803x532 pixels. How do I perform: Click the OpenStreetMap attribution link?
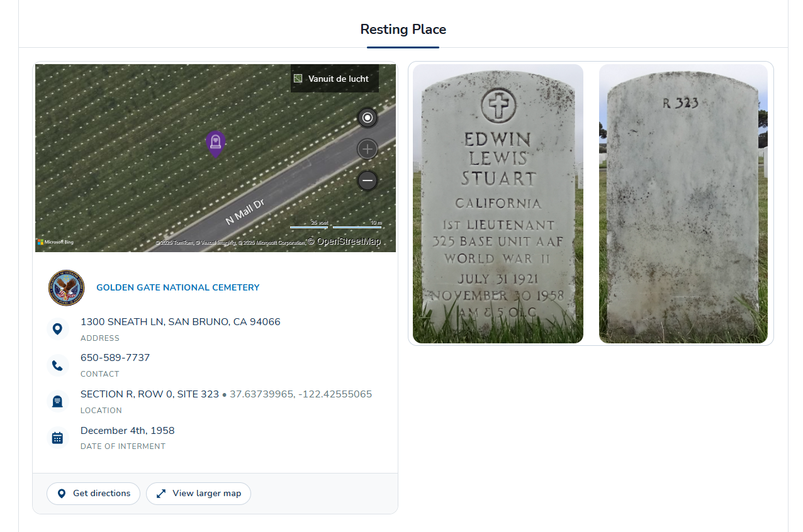click(x=344, y=241)
